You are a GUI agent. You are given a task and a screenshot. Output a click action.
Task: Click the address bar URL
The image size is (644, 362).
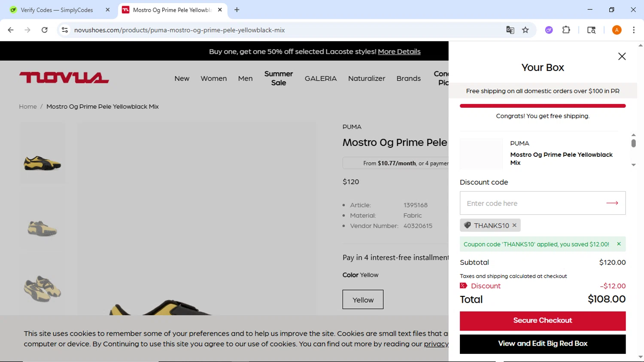click(x=179, y=30)
